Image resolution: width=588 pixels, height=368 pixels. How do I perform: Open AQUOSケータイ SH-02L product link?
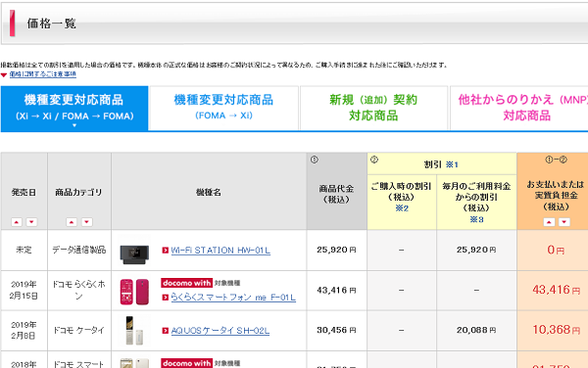[220, 331]
